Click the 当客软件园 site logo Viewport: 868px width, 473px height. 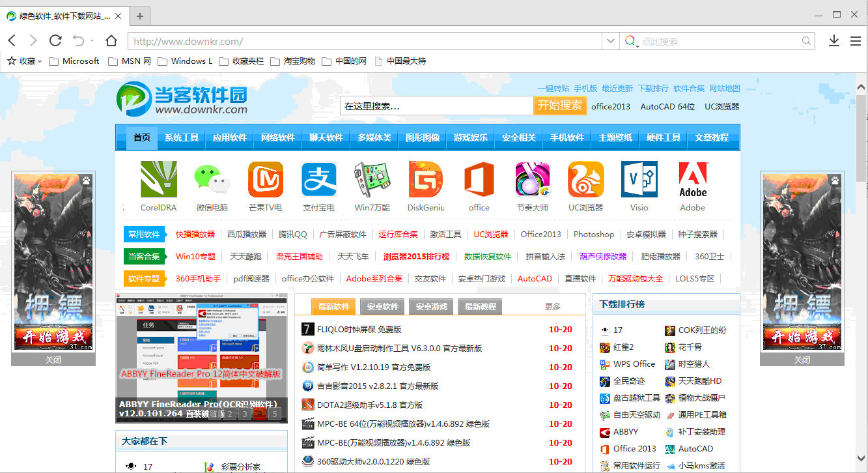click(182, 99)
